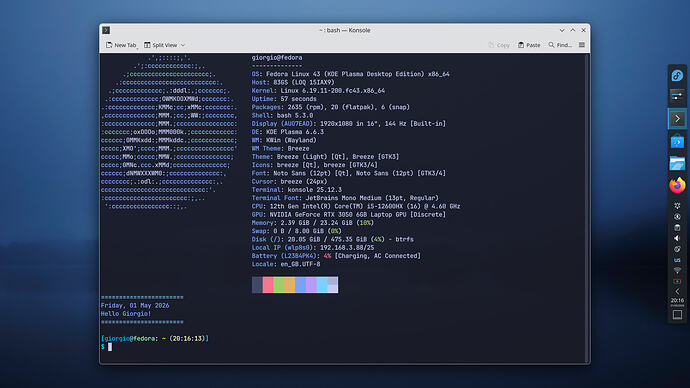
Task: Open the clipboard tray icon
Action: 677,227
